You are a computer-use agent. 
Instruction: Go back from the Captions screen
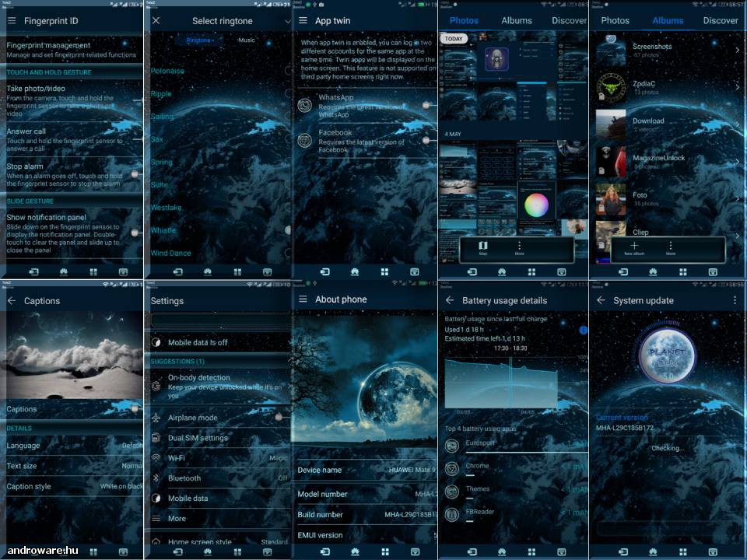coord(12,300)
